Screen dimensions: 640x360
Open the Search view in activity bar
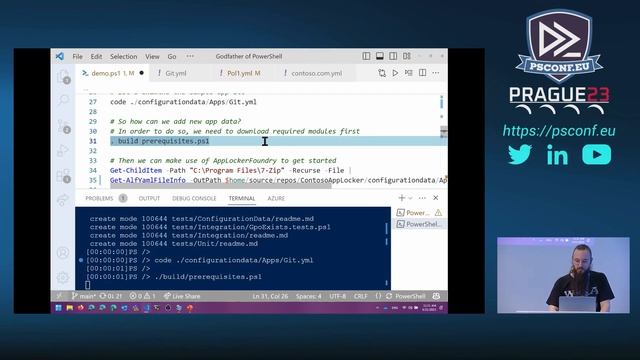pos(64,100)
